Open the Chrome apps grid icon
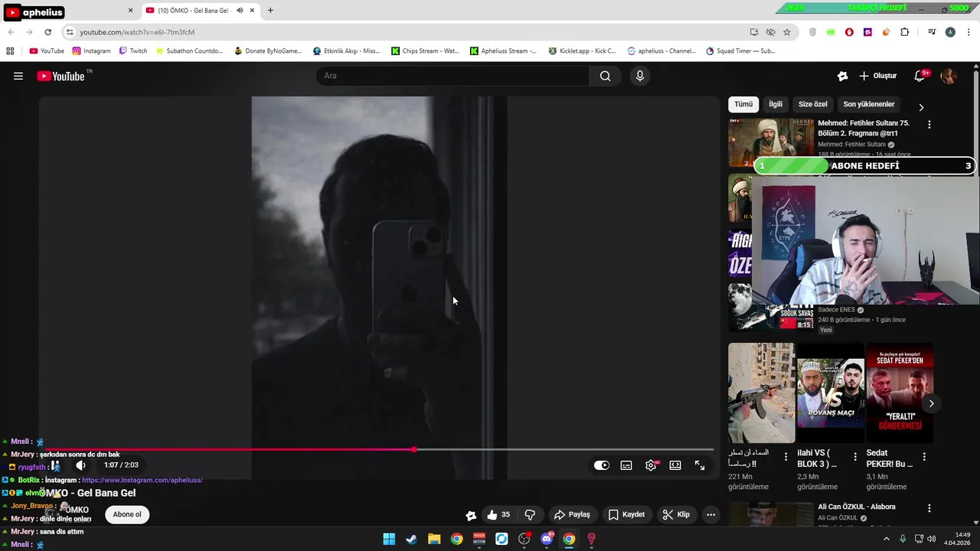 [x=10, y=51]
